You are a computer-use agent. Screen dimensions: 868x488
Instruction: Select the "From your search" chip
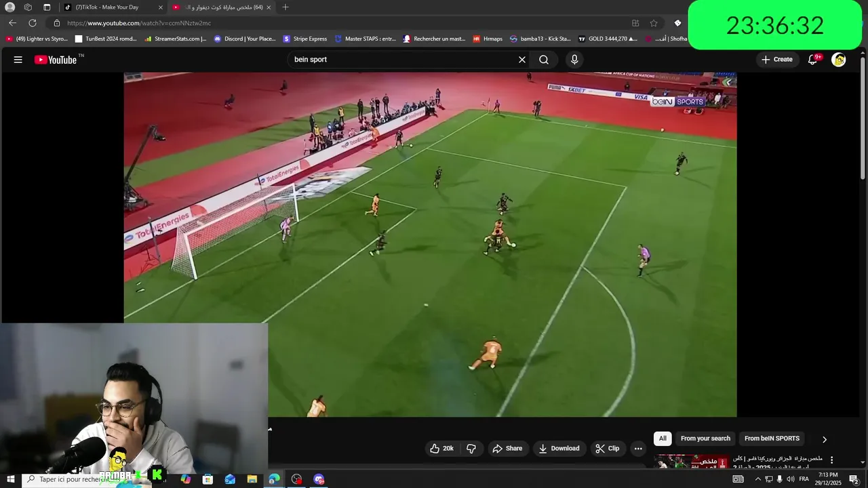pos(705,439)
